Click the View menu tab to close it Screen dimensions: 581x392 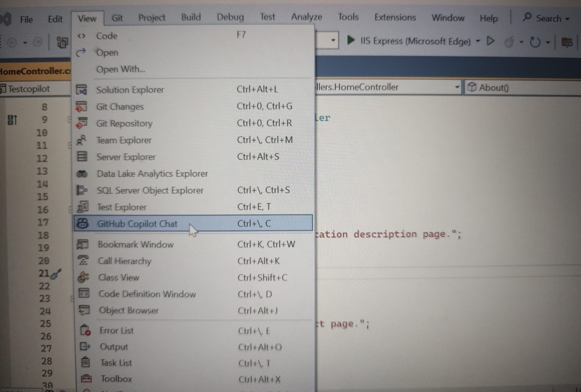[x=87, y=18]
